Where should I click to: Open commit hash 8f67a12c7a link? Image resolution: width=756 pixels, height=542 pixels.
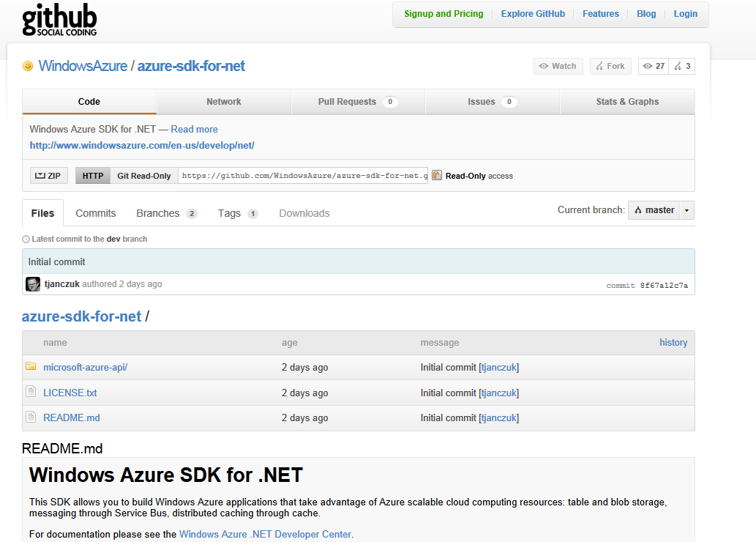click(664, 285)
